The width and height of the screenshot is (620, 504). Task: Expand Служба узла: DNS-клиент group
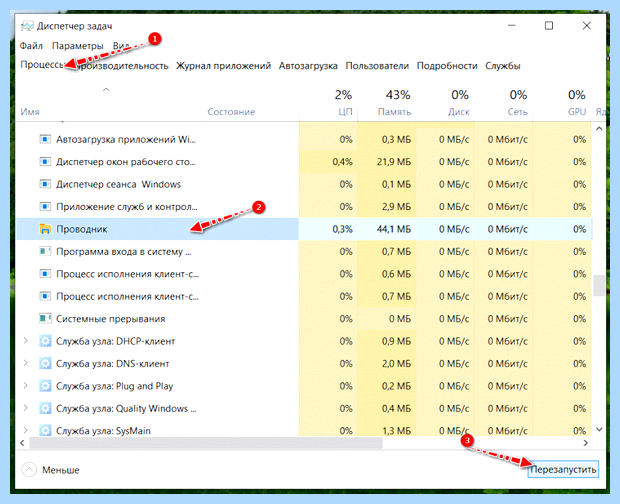26,363
